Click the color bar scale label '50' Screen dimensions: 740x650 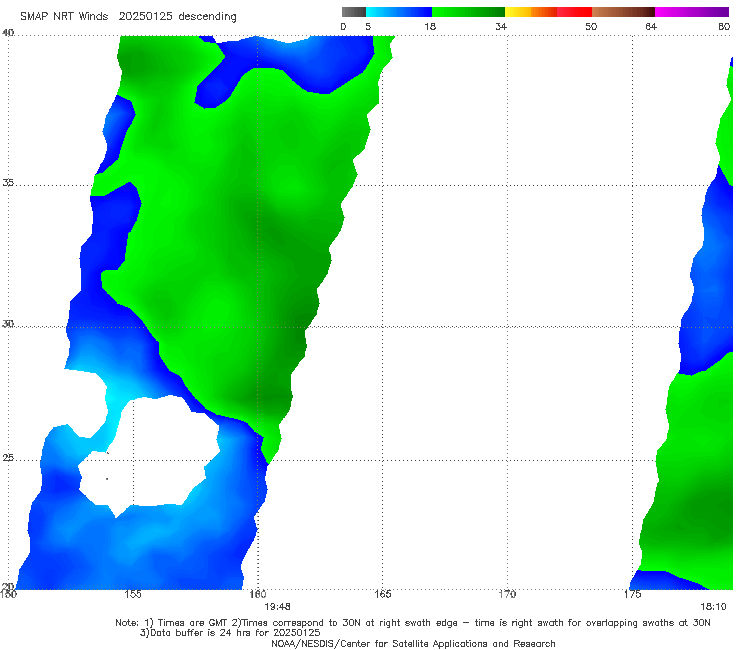(x=591, y=26)
